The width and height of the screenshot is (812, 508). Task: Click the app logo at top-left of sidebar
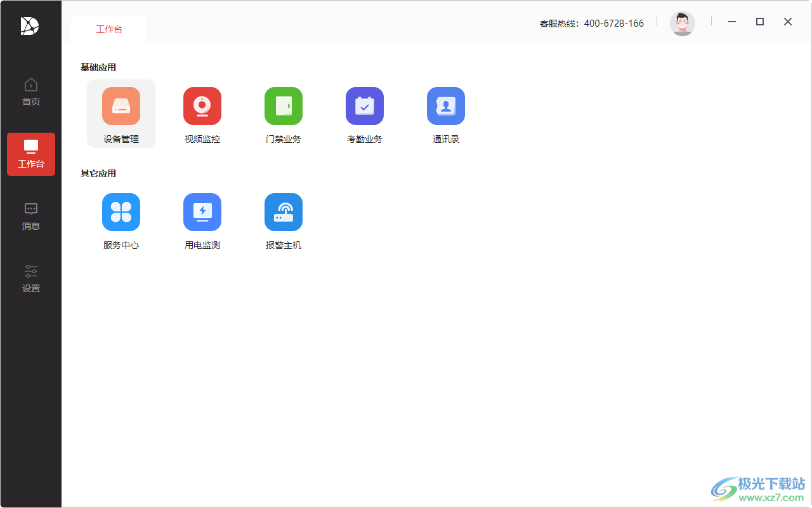(x=30, y=25)
